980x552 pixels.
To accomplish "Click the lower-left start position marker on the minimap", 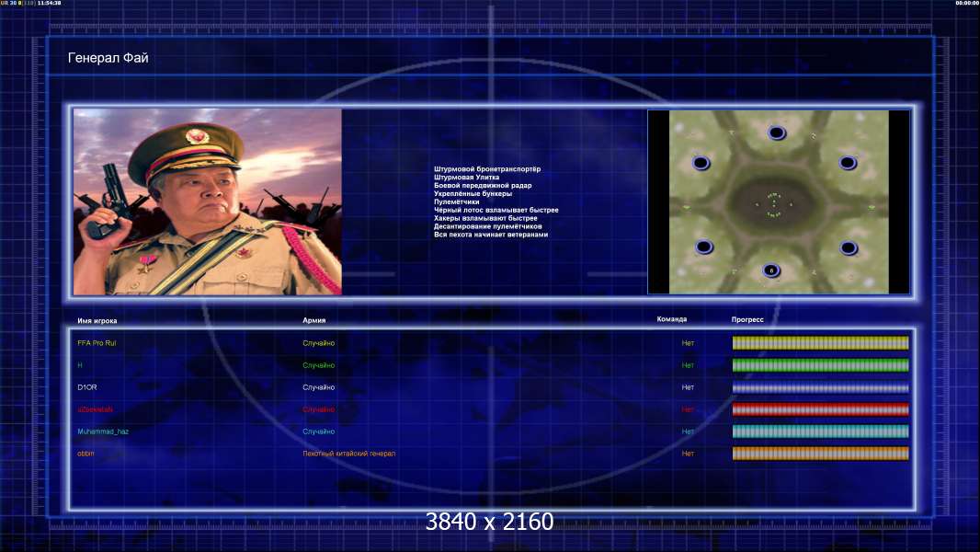I will pos(704,247).
